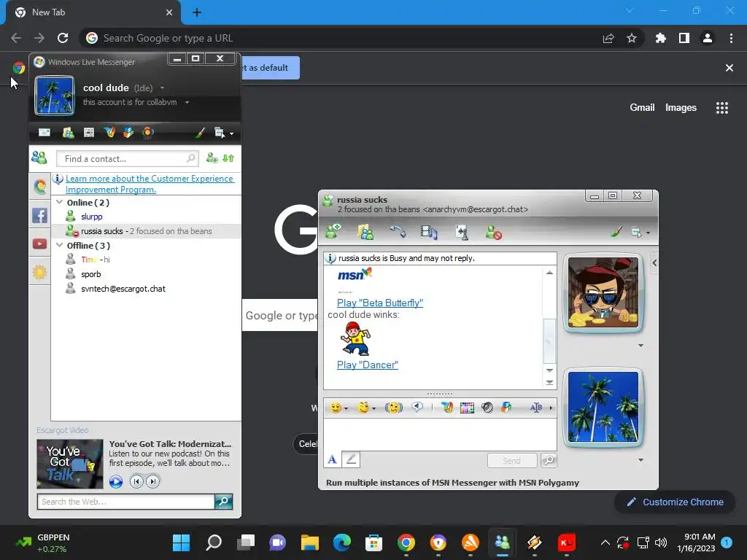The height and width of the screenshot is (560, 747).
Task: Select offline contact Tim with hi message
Action: [96, 260]
